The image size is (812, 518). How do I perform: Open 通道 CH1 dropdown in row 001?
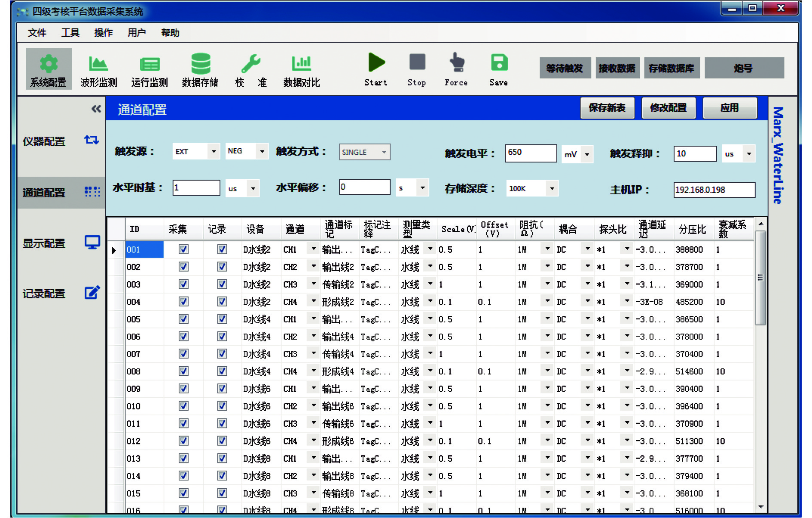[314, 249]
